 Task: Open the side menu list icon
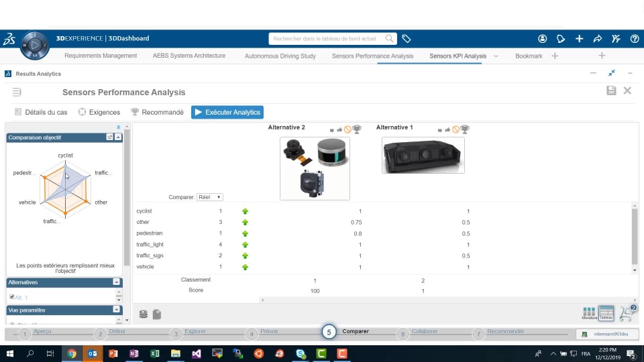pyautogui.click(x=16, y=93)
